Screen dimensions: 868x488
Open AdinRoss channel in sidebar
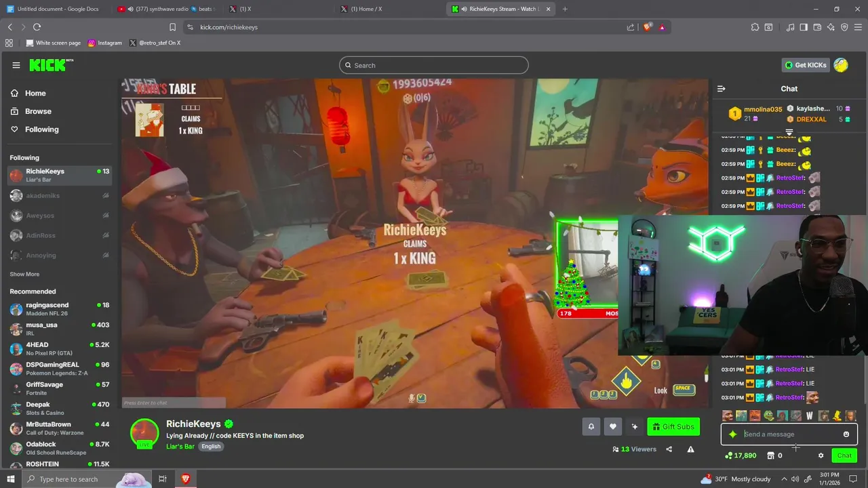click(x=60, y=235)
